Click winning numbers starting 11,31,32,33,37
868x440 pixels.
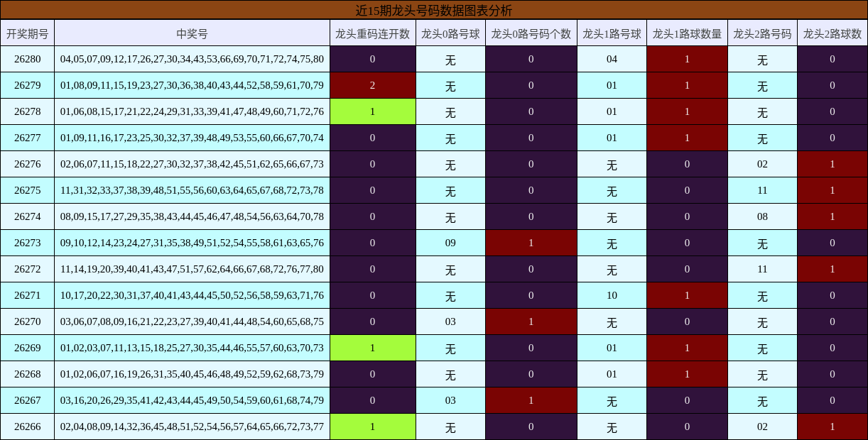[192, 190]
